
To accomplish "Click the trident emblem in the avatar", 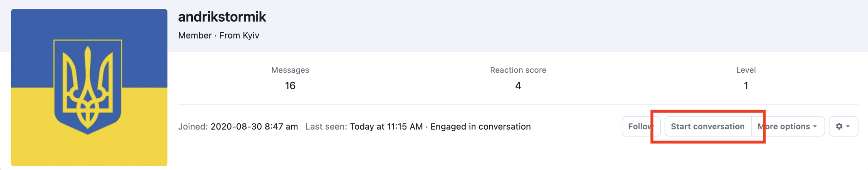I will click(x=88, y=87).
